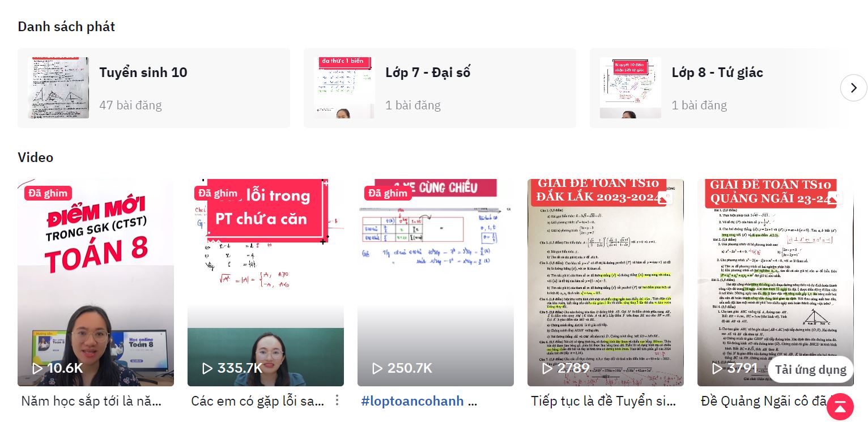Open the Lớp 8 - Tứ giác playlist thumbnail
The height and width of the screenshot is (422, 868).
pyautogui.click(x=631, y=88)
